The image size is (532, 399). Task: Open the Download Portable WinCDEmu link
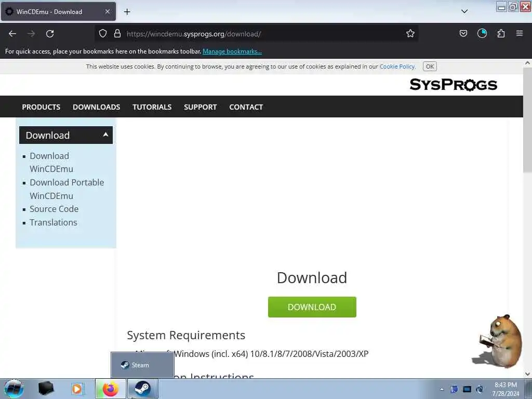[x=67, y=189]
